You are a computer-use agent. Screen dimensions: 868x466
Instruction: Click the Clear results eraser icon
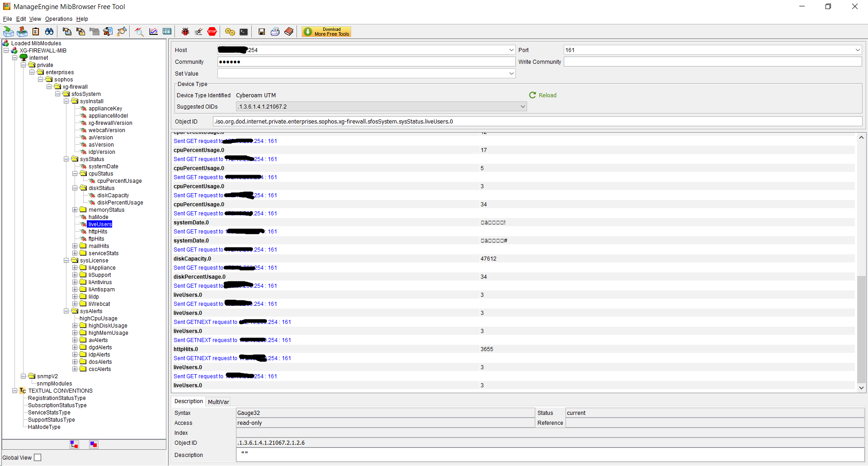[198, 32]
